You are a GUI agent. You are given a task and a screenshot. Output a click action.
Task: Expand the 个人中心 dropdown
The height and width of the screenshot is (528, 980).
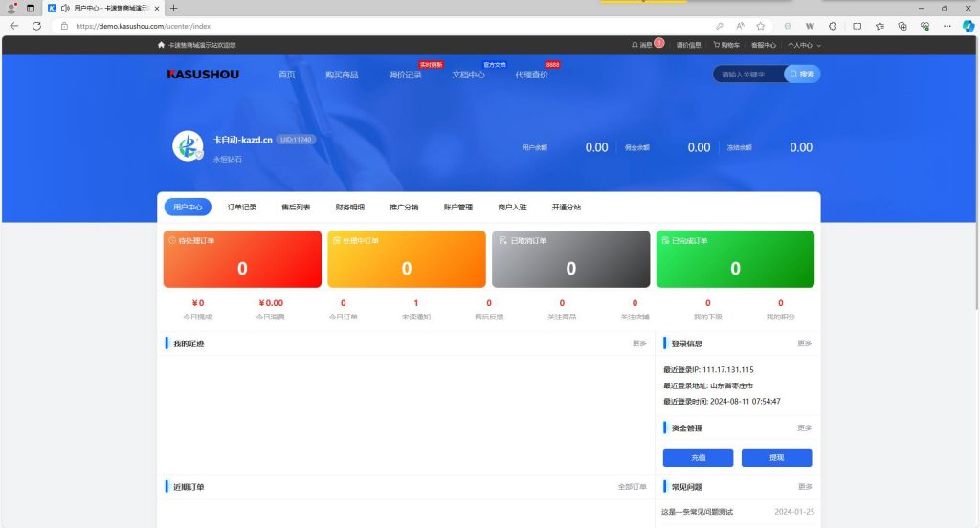[x=803, y=45]
